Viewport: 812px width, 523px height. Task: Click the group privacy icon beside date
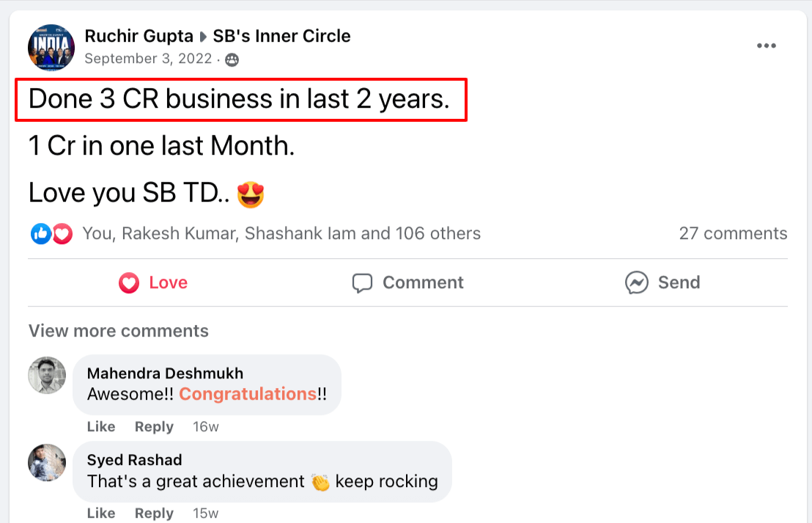[x=232, y=60]
